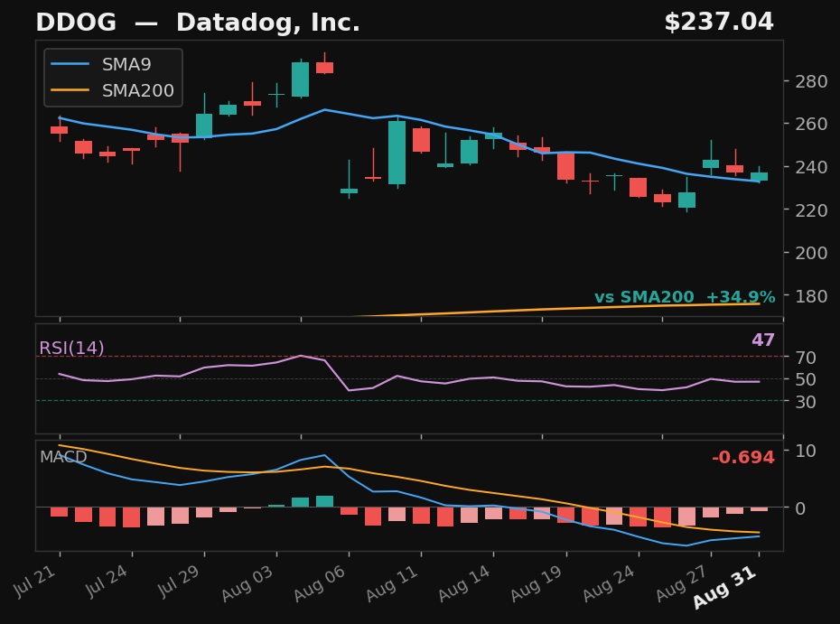
Task: Click the RSI 30 axis label
Action: click(805, 402)
